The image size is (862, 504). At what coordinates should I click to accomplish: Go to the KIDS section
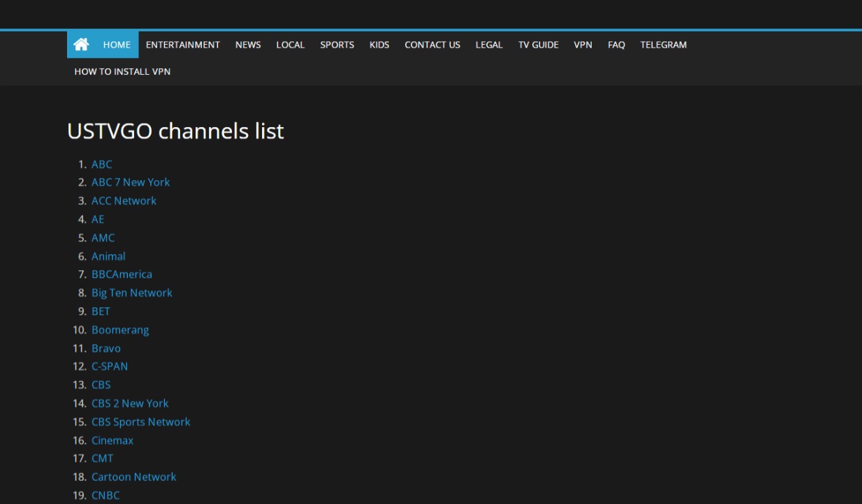click(379, 45)
